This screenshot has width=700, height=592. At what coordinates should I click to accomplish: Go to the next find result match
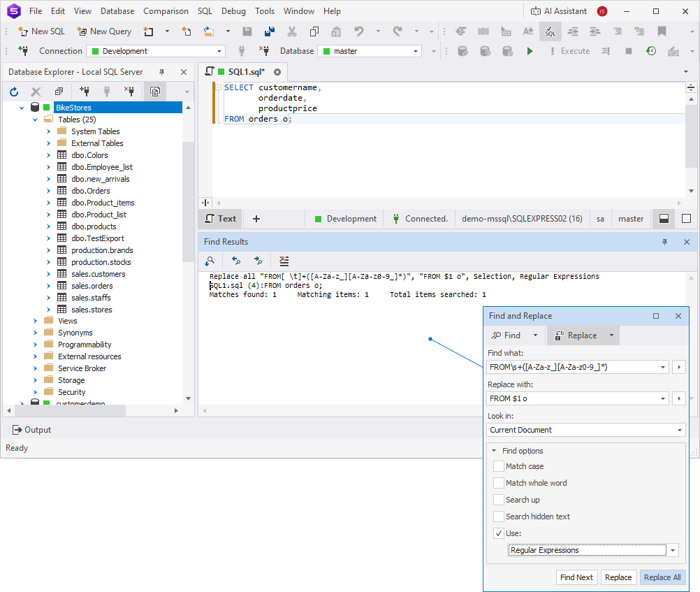(x=259, y=261)
